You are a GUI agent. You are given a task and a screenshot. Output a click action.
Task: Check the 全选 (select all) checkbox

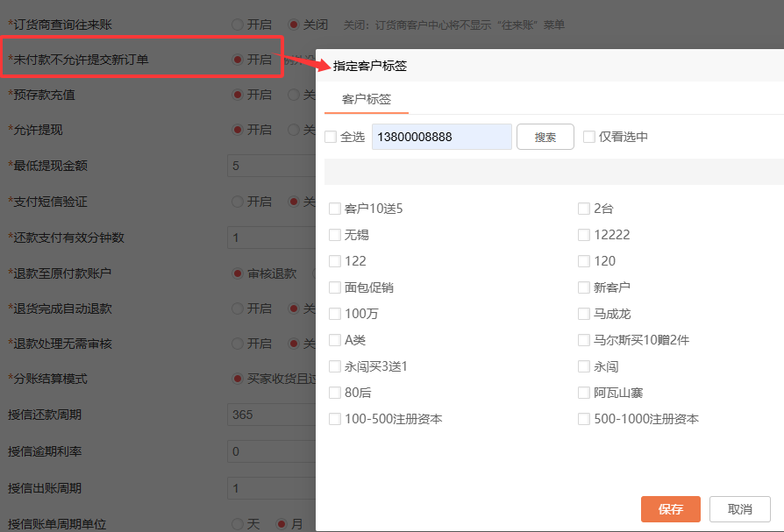point(331,137)
